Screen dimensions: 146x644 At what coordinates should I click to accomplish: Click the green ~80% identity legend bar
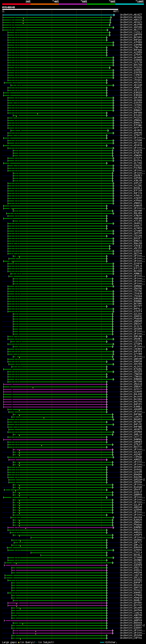[x=101, y=4]
